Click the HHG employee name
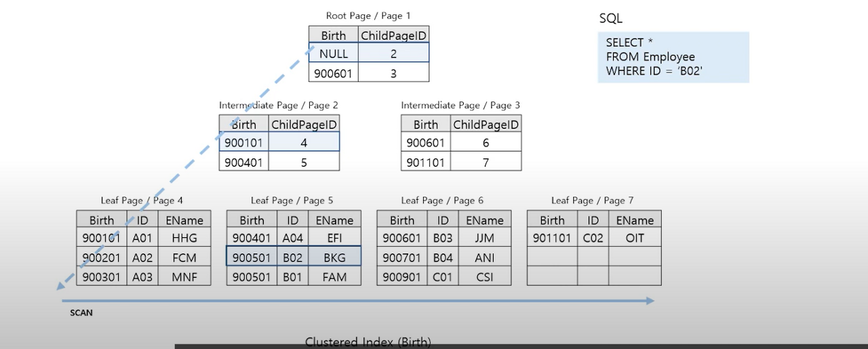Image resolution: width=868 pixels, height=349 pixels. point(184,238)
